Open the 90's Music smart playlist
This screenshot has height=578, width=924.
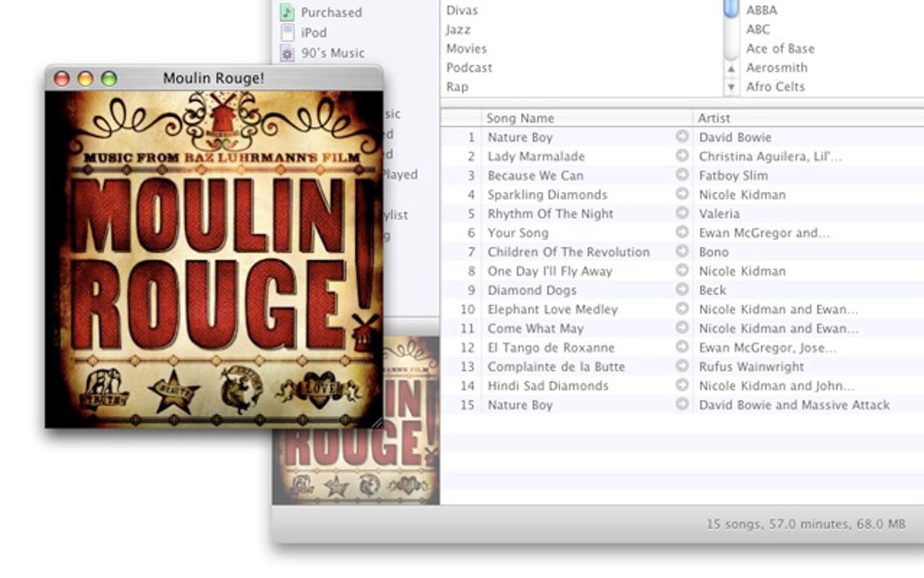[x=333, y=53]
